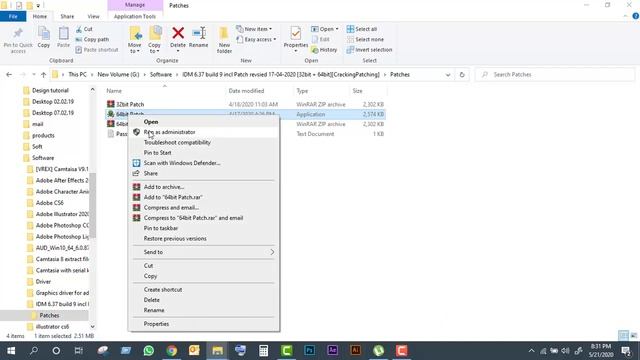Click the Rename ribbon icon
This screenshot has width=640, height=360.
coord(199,38)
